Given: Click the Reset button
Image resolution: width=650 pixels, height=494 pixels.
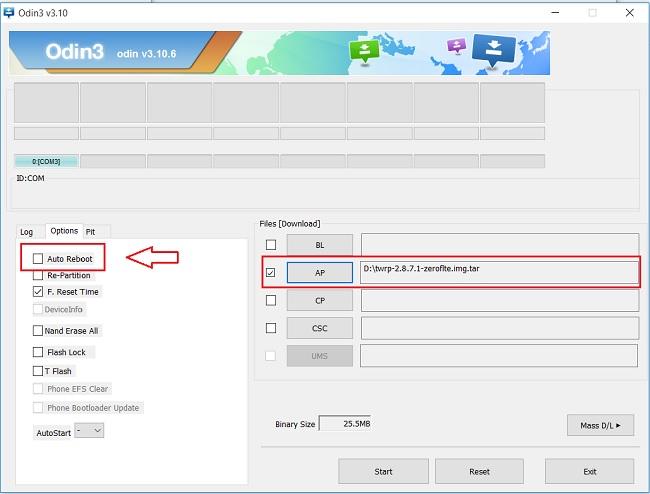Looking at the screenshot, I should pyautogui.click(x=479, y=471).
